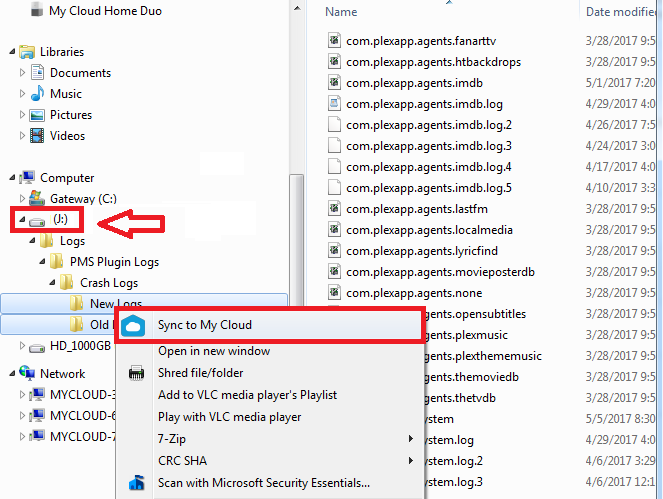This screenshot has width=663, height=499.
Task: Click the Videos library film icon
Action: [37, 136]
